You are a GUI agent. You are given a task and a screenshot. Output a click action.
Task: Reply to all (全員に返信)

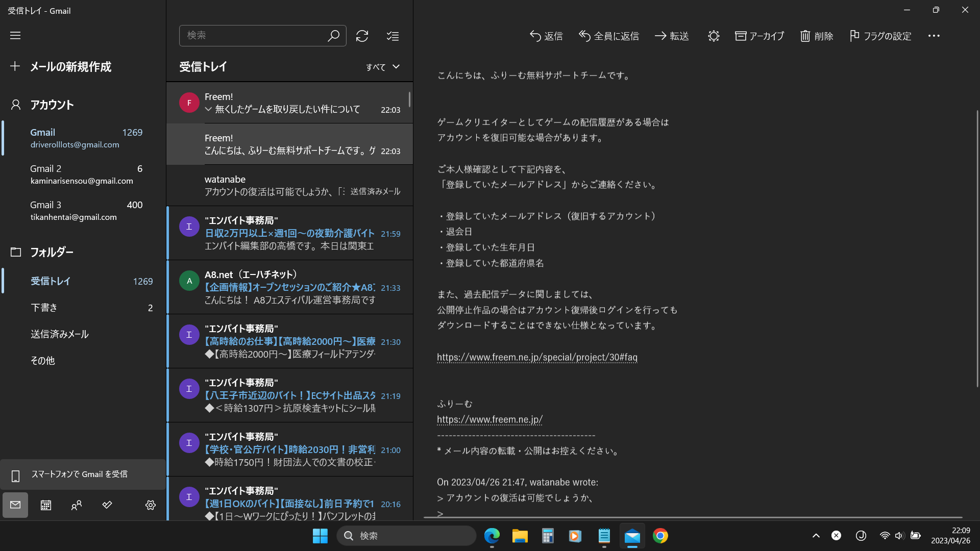pyautogui.click(x=609, y=36)
